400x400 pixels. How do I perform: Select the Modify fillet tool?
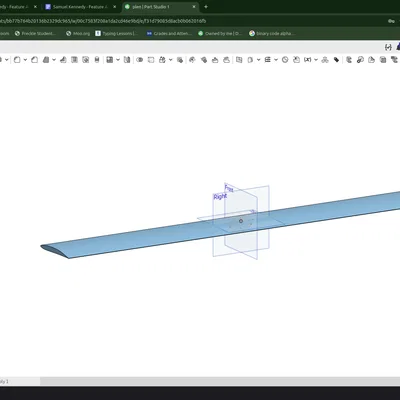pos(204,60)
